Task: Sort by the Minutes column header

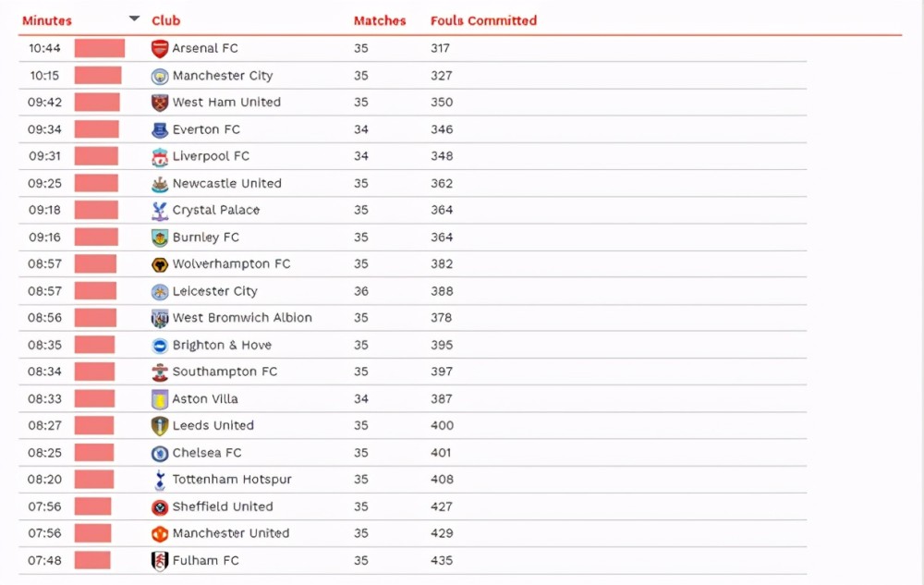Action: (46, 20)
